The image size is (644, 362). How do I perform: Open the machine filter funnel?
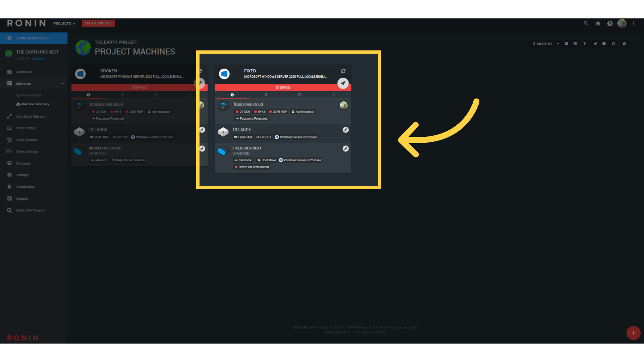coord(585,44)
